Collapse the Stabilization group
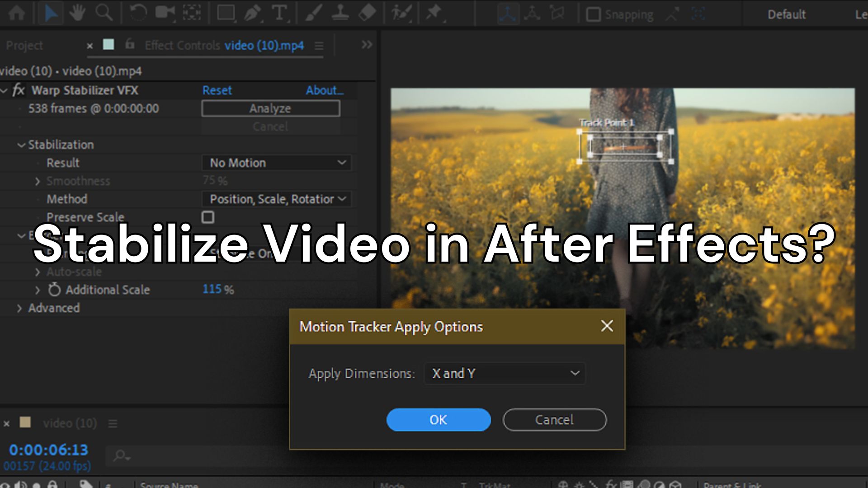The image size is (868, 488). pyautogui.click(x=21, y=145)
